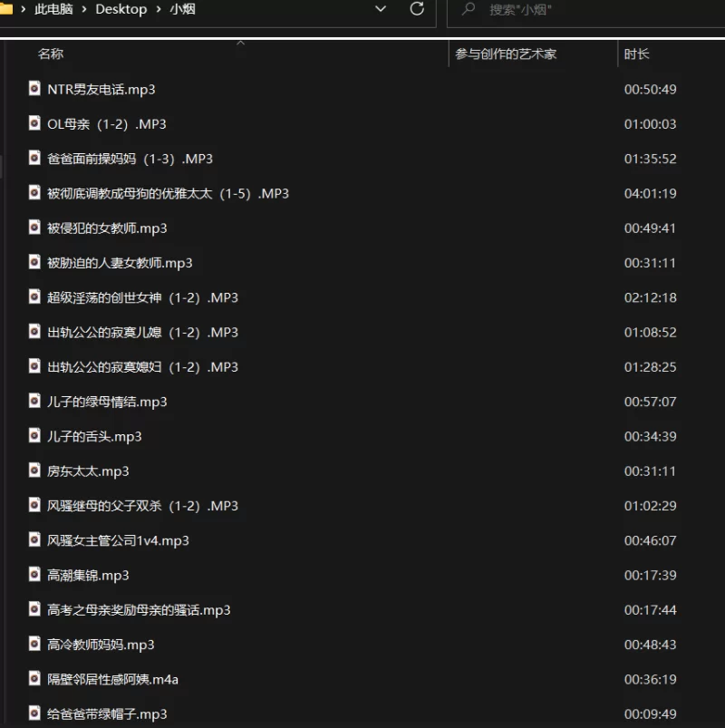Screen dimensions: 725x728
Task: Navigate to Desktop in the breadcrumb
Action: [x=121, y=9]
